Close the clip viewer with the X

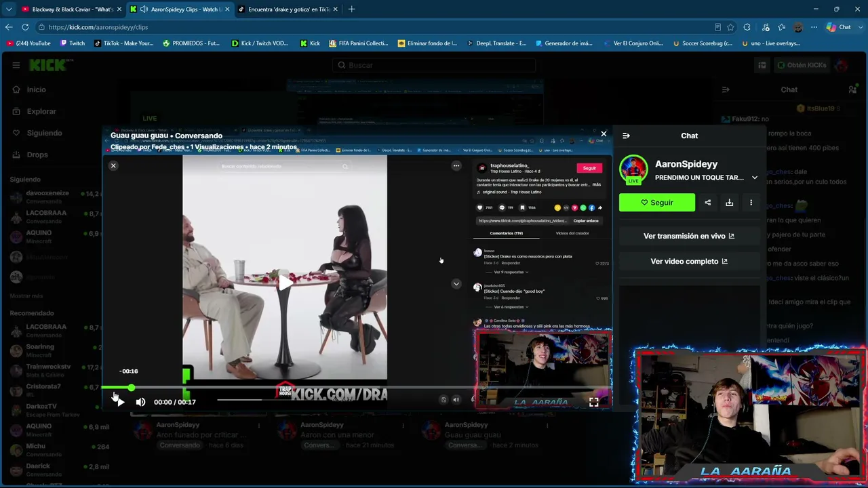point(604,134)
